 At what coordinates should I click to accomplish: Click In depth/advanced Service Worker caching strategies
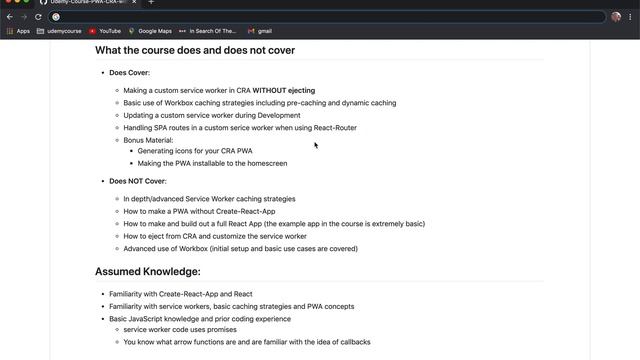tap(209, 199)
